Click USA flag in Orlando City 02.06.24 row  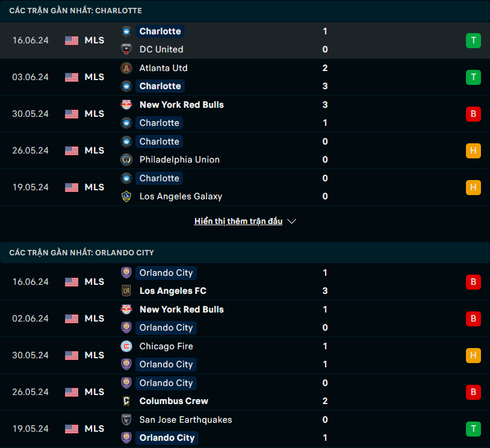[72, 319]
